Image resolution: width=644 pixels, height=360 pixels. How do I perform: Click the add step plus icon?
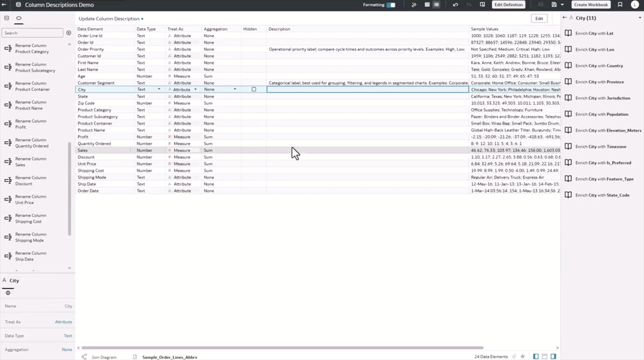(69, 33)
